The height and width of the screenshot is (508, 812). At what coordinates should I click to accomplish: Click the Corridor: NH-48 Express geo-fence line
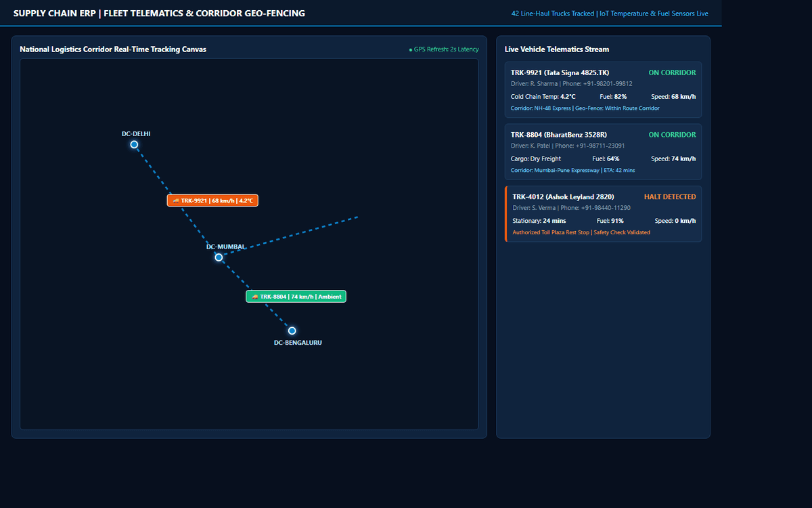[585, 108]
